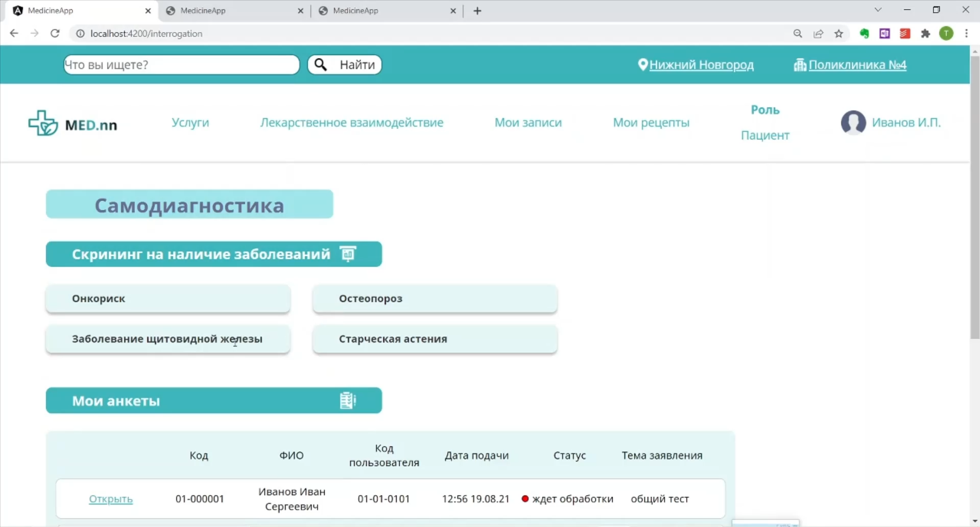Screen dimensions: 980x527
Task: Open browser extensions puzzle icon
Action: pyautogui.click(x=925, y=34)
